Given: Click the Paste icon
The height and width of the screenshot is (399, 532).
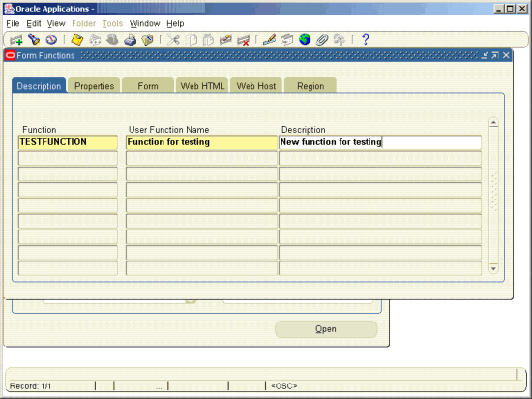Looking at the screenshot, I should [208, 40].
